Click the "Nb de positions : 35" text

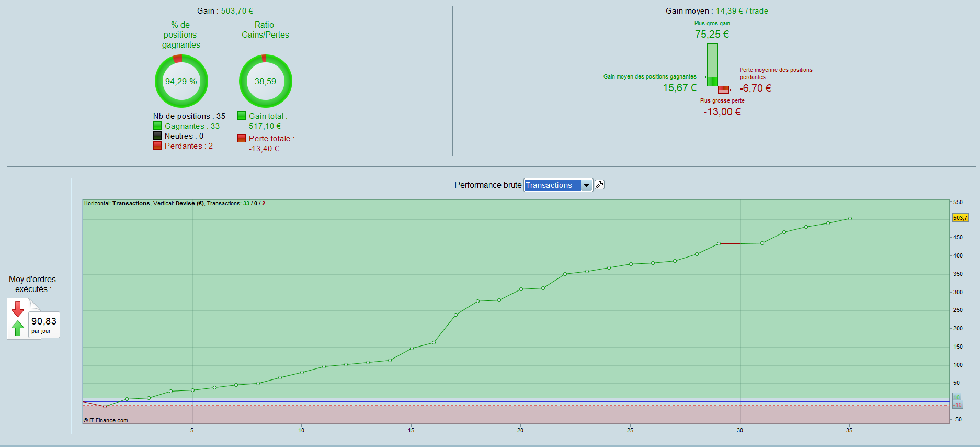coord(189,116)
